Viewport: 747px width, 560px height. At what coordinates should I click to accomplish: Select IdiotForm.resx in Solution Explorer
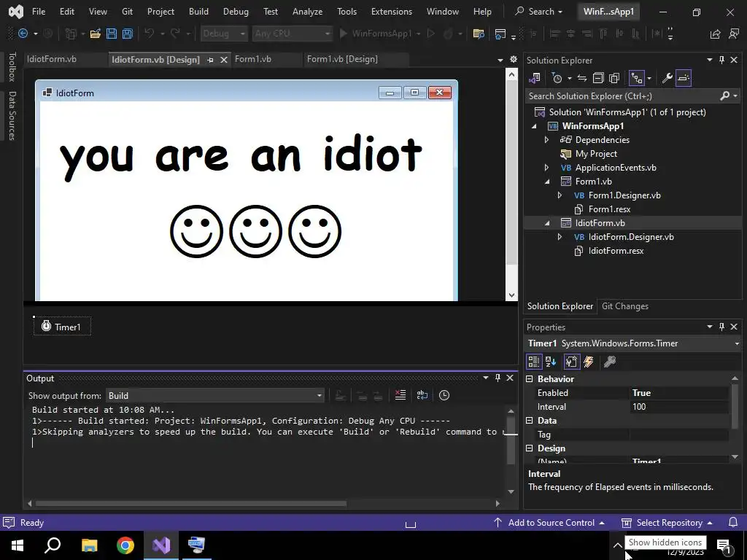(616, 251)
